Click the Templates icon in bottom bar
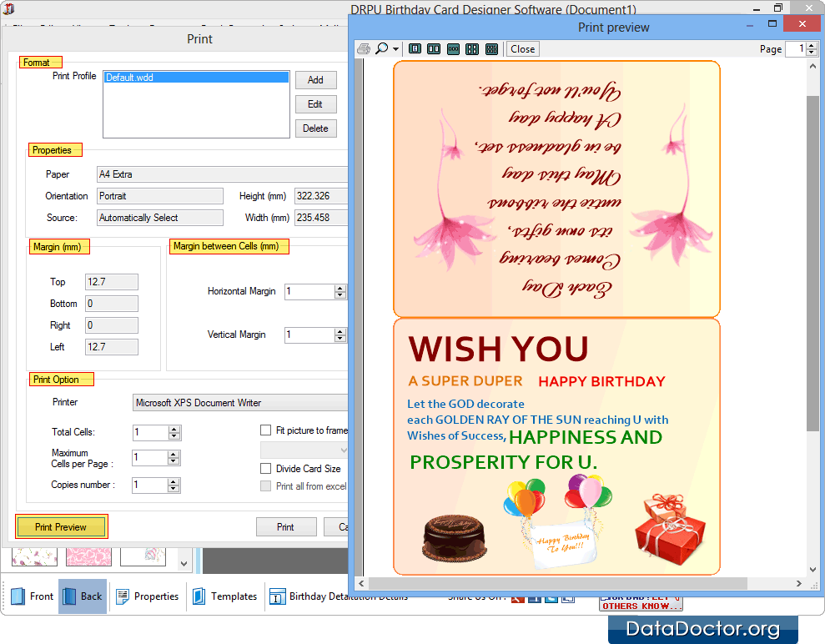 click(199, 596)
